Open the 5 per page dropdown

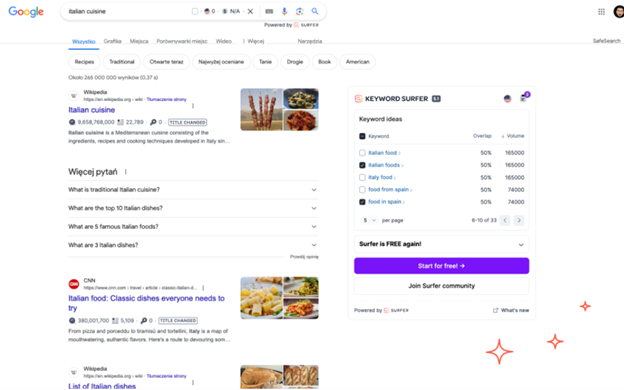pyautogui.click(x=369, y=220)
